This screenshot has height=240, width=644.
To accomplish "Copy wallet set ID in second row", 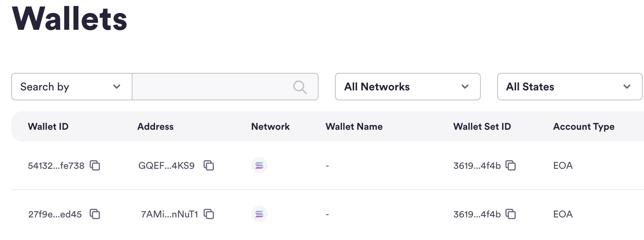I will pos(511,214).
